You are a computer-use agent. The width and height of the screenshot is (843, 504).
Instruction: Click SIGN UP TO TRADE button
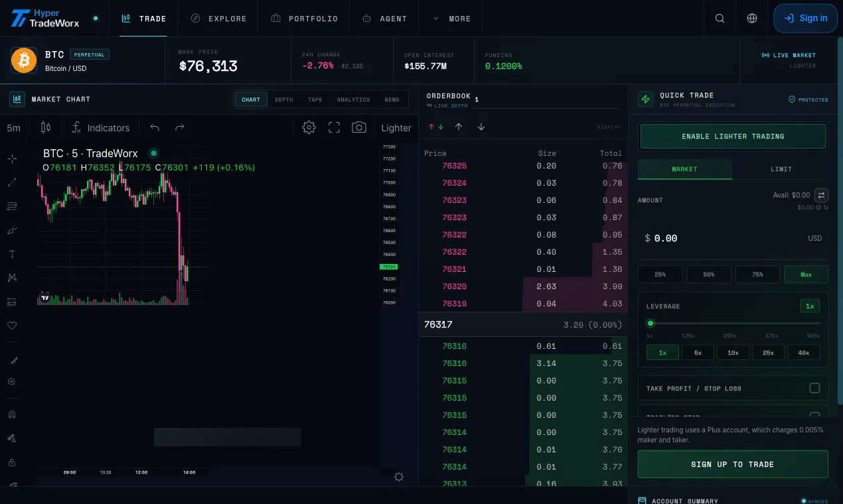pyautogui.click(x=733, y=464)
